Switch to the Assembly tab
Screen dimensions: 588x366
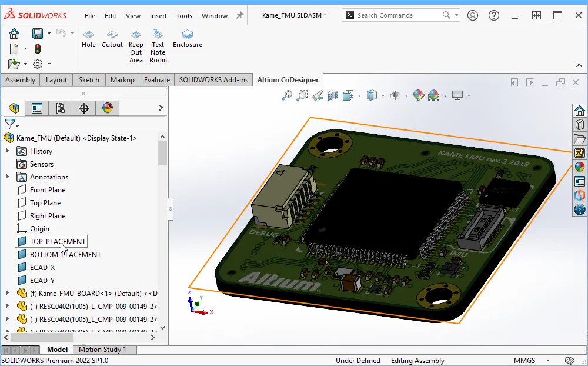20,80
